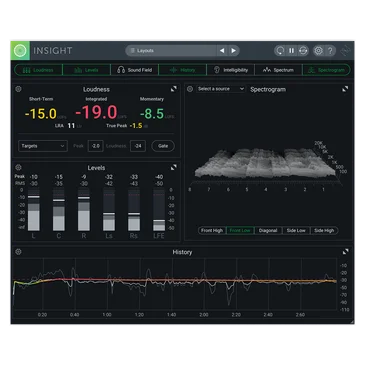
Task: Click the Insight green logo icon
Action: point(20,51)
